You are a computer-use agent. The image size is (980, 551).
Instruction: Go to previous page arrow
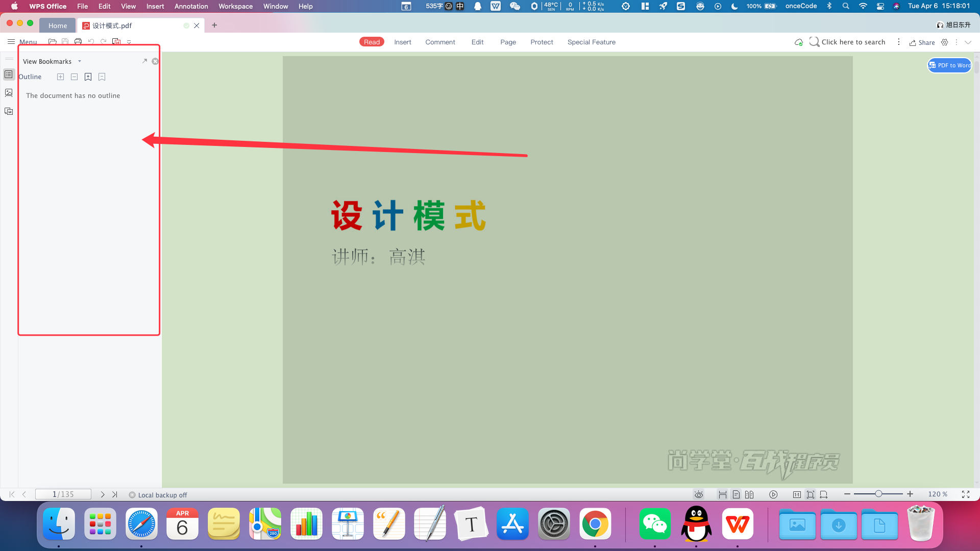[x=24, y=494]
